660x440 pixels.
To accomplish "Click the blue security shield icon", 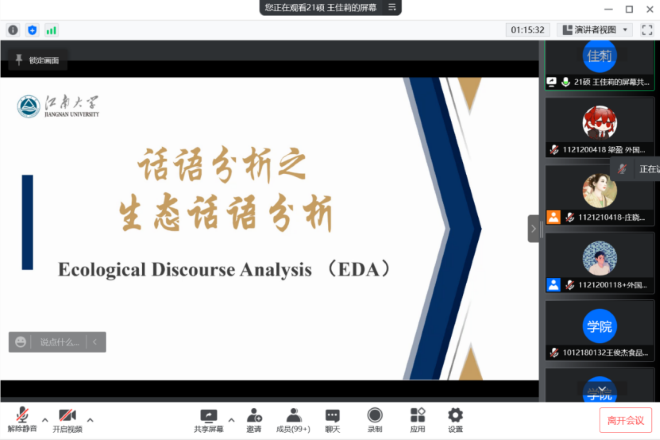I will [x=32, y=30].
